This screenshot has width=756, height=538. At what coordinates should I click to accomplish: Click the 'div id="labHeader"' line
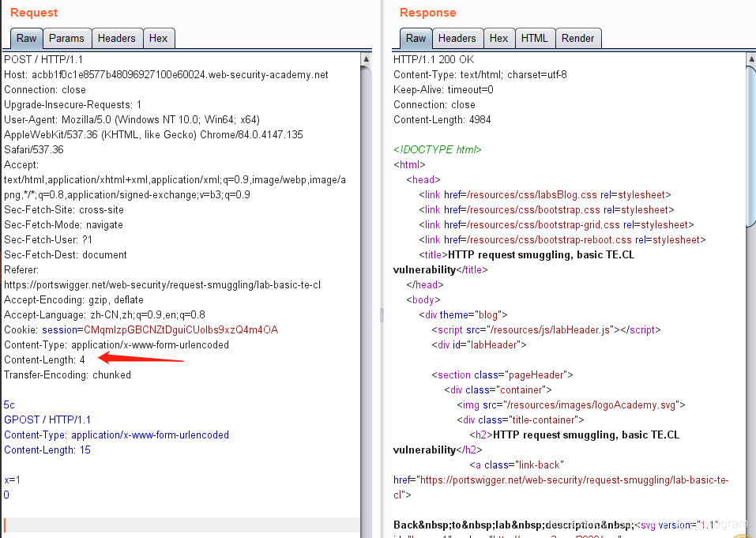coord(480,344)
